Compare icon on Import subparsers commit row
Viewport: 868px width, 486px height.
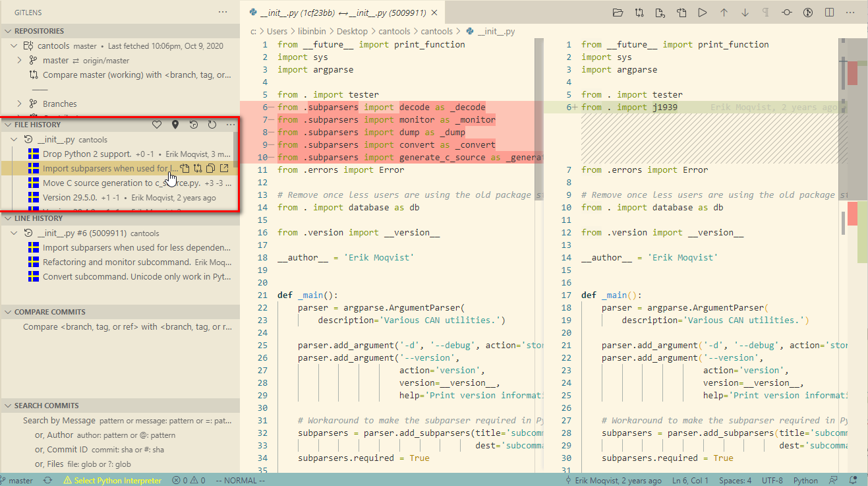198,169
